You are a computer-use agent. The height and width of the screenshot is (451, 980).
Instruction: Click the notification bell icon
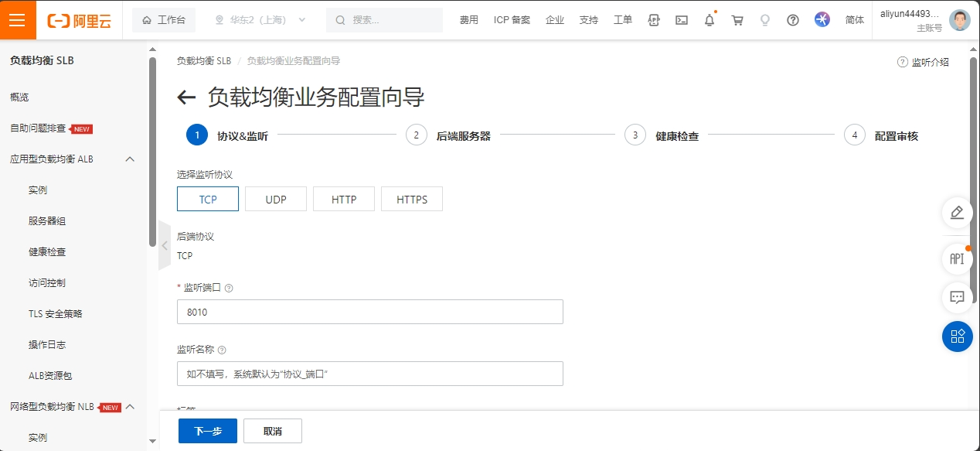click(709, 20)
